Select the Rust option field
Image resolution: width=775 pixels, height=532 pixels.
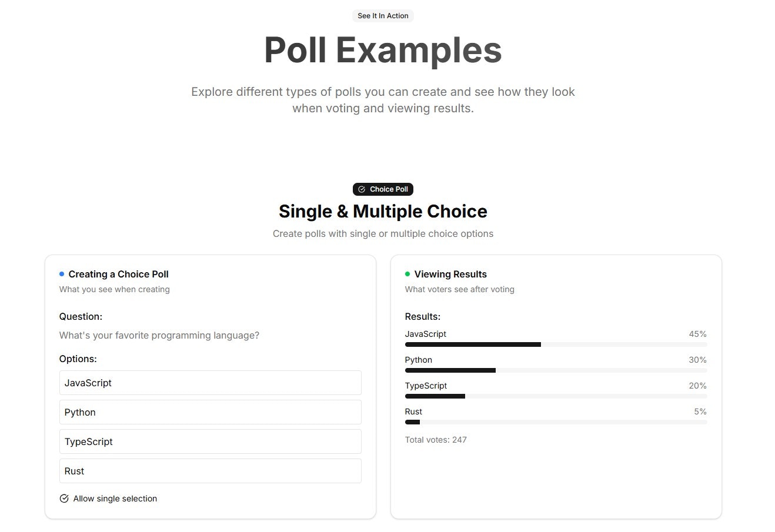210,471
